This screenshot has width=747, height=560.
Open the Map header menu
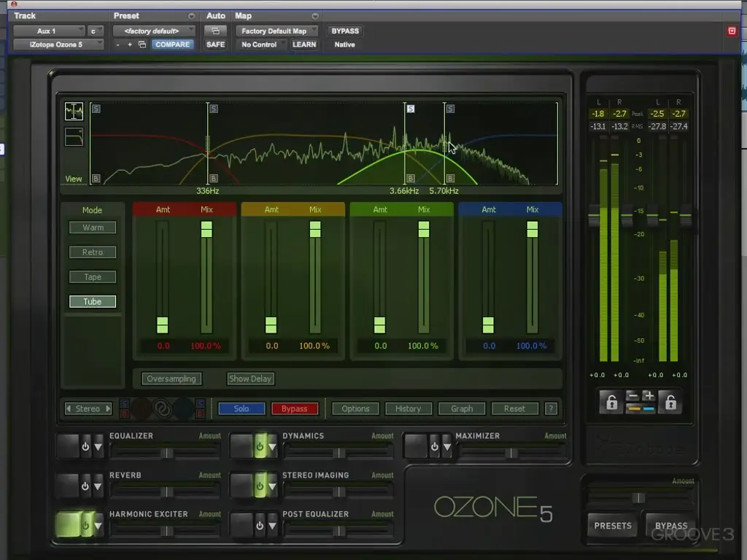coord(315,16)
